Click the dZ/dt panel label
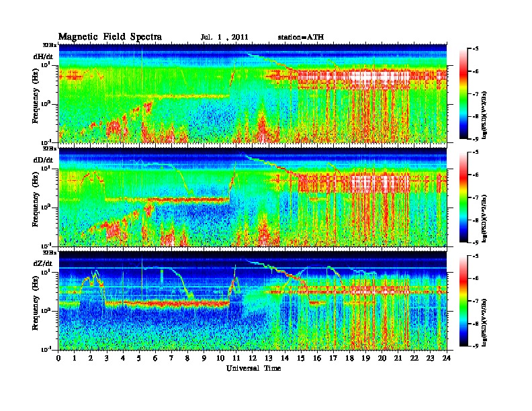The width and height of the screenshot is (532, 411). tap(43, 263)
